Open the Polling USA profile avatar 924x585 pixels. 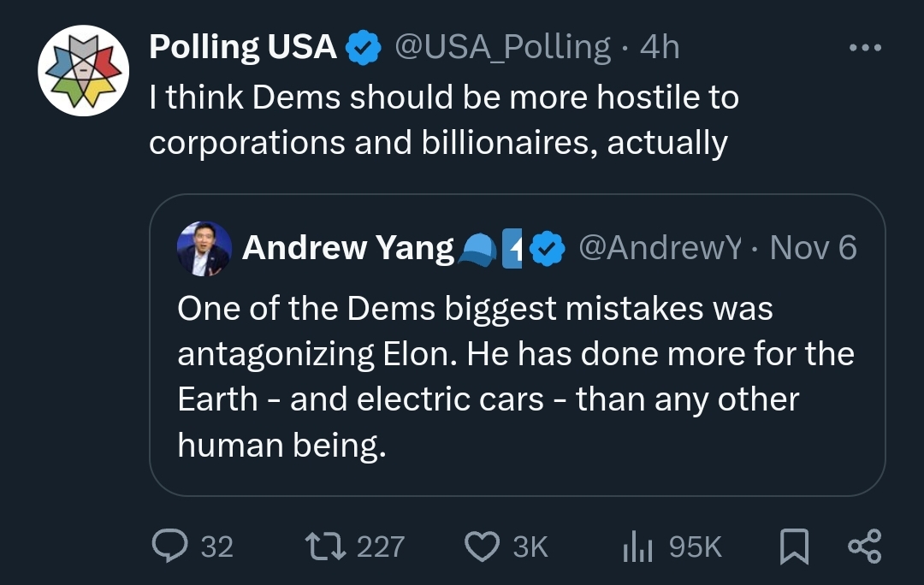[x=83, y=70]
